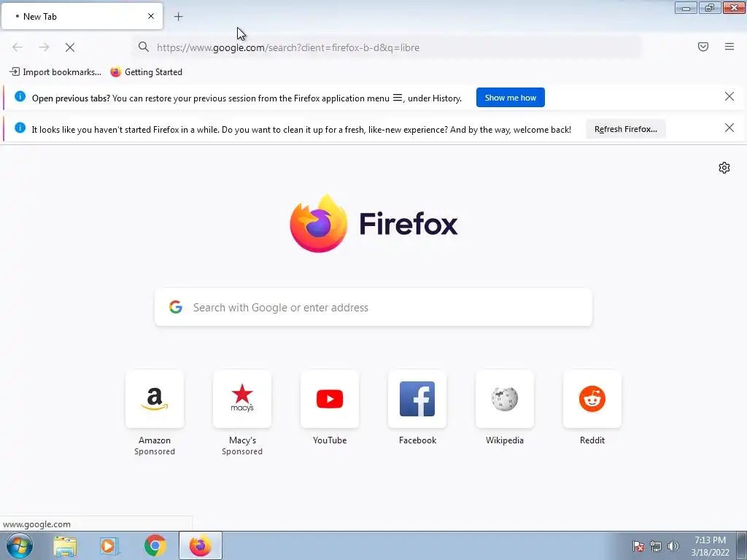Click info icon on the Refresh Firefox notification
The image size is (747, 560).
pyautogui.click(x=20, y=128)
